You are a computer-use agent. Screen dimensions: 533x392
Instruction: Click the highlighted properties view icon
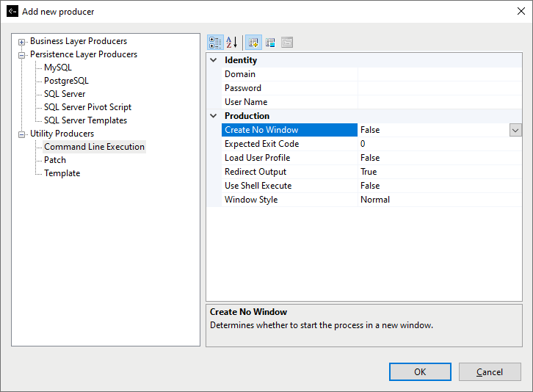tap(253, 43)
